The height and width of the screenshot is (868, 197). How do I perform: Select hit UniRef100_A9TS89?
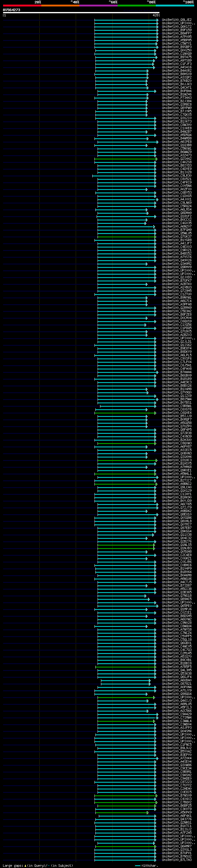click(x=176, y=60)
